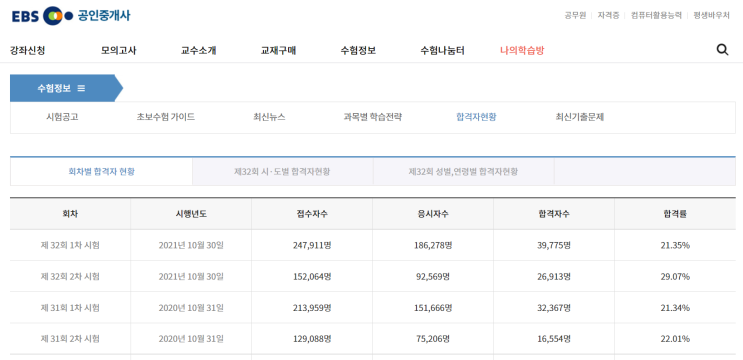Click the 시행년도 column header
743x360 pixels.
(191, 214)
